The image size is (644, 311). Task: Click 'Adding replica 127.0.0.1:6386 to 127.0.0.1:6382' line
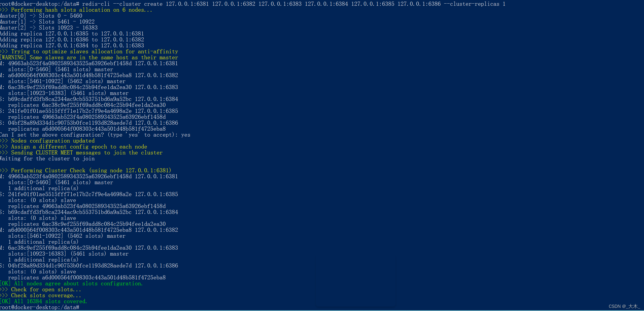pos(72,39)
